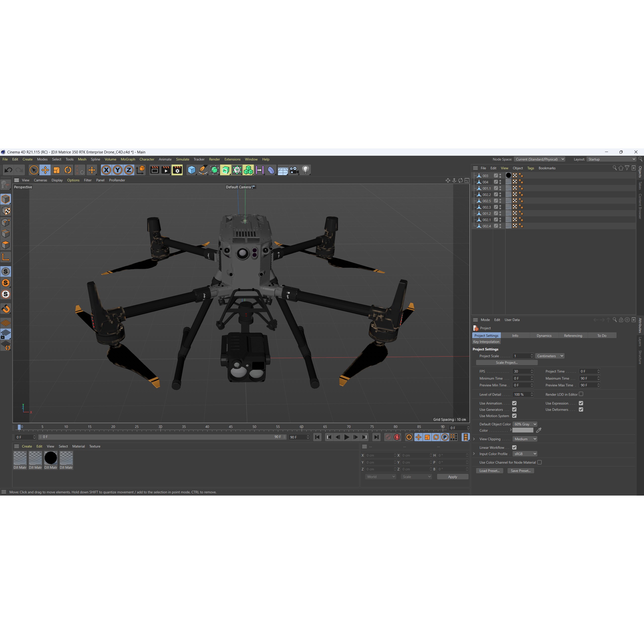The image size is (644, 644).
Task: Expand the View Clipping section
Action: coord(474,439)
